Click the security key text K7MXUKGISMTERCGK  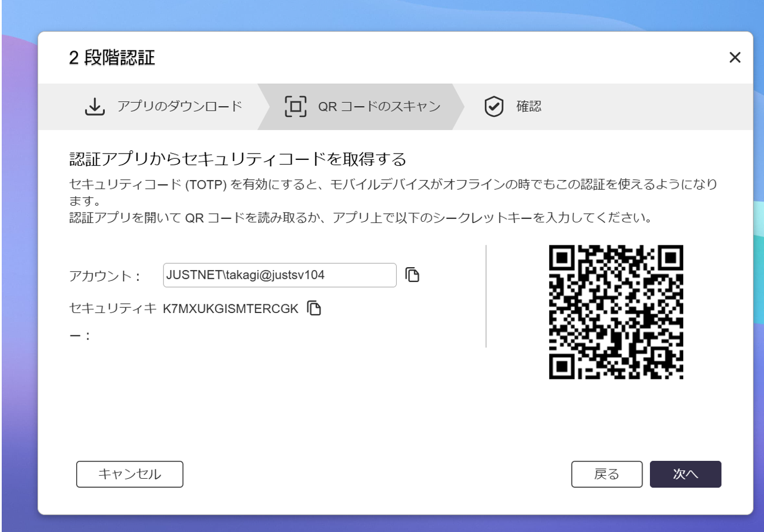[231, 309]
